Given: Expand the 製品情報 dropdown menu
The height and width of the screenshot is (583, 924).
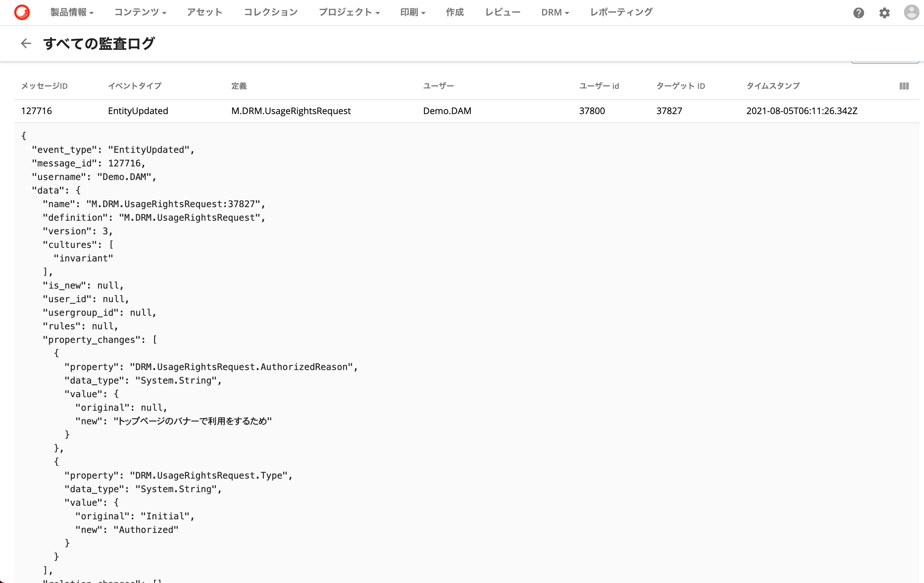Looking at the screenshot, I should click(72, 12).
